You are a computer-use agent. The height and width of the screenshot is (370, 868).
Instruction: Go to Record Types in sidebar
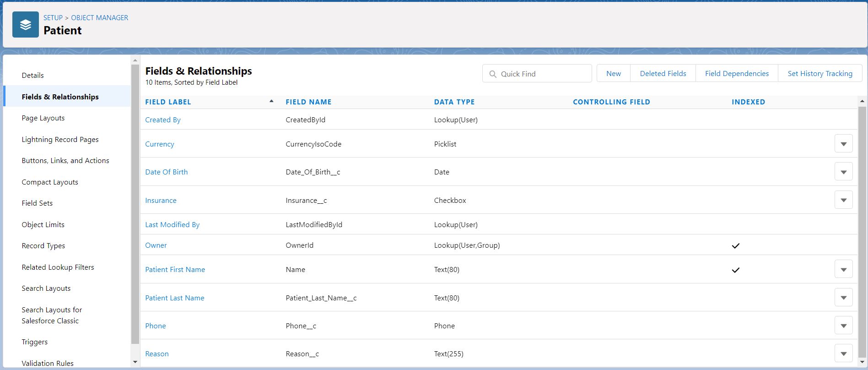(x=43, y=246)
